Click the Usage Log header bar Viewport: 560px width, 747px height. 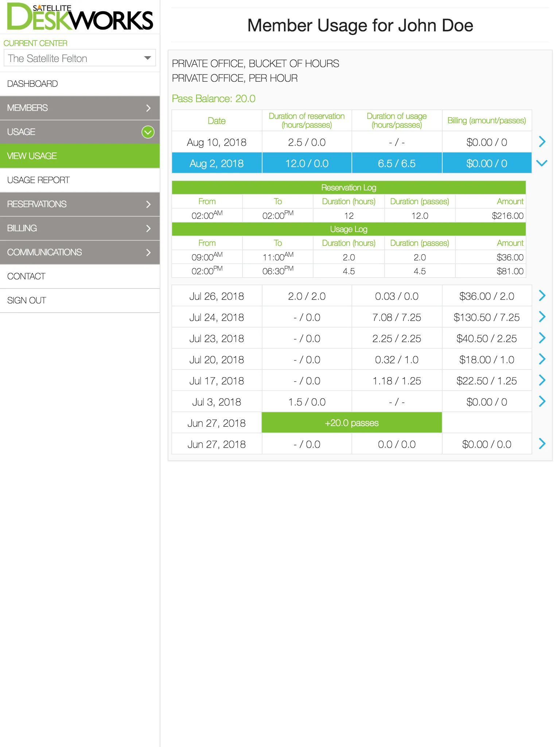[349, 229]
